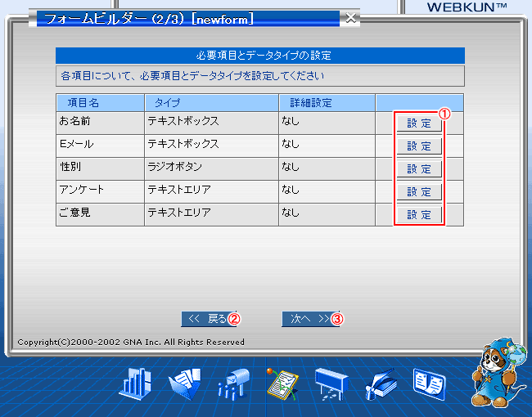Open the checklist form builder icon
Viewport: 532px width, 417px height.
[x=282, y=383]
